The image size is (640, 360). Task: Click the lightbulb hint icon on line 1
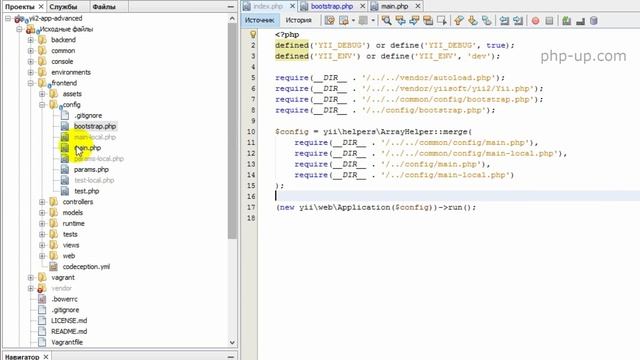[253, 35]
